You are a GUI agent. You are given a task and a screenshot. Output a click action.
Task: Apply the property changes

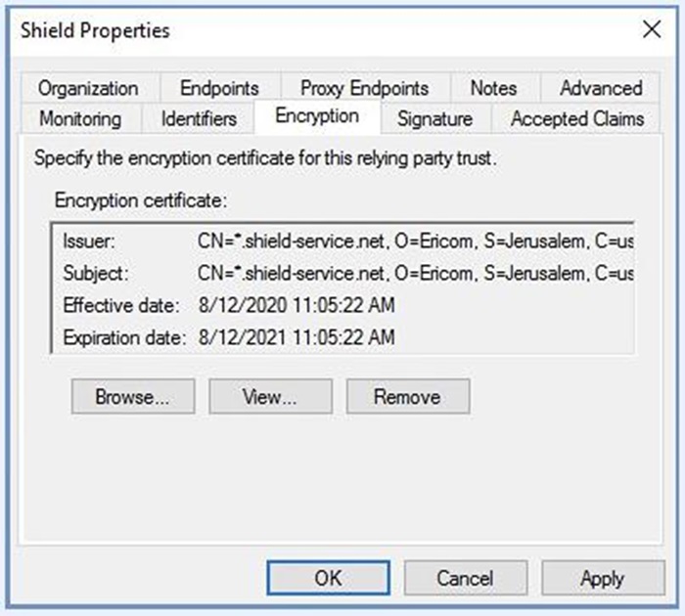[602, 578]
